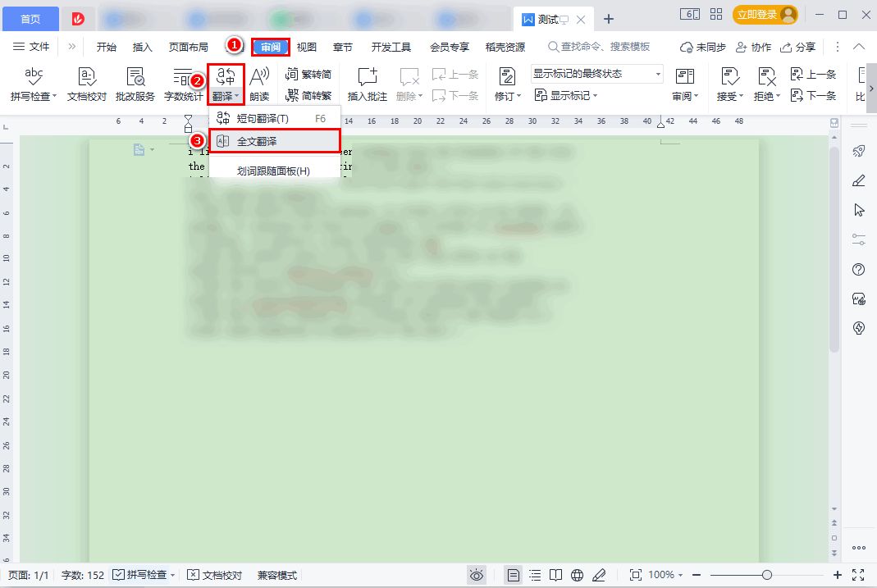
Task: Switch to web layout view via globe icon
Action: (578, 575)
